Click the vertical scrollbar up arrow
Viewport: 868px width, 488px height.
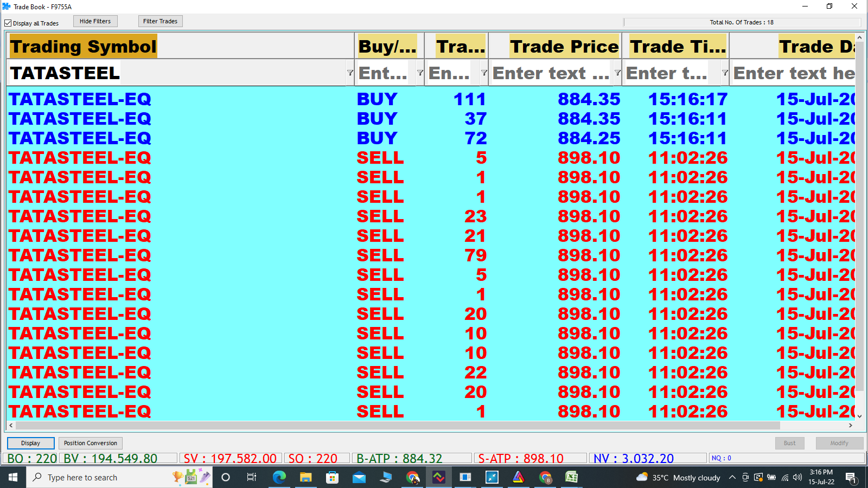pos(859,37)
